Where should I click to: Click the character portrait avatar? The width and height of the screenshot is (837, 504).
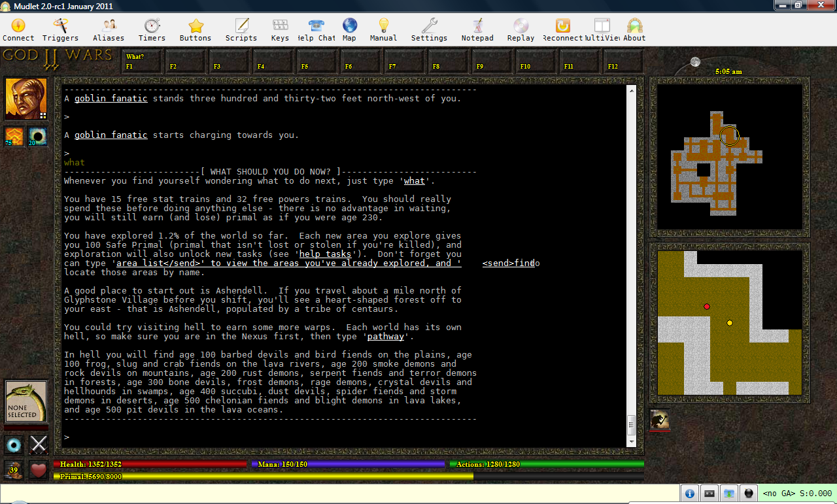tap(26, 99)
